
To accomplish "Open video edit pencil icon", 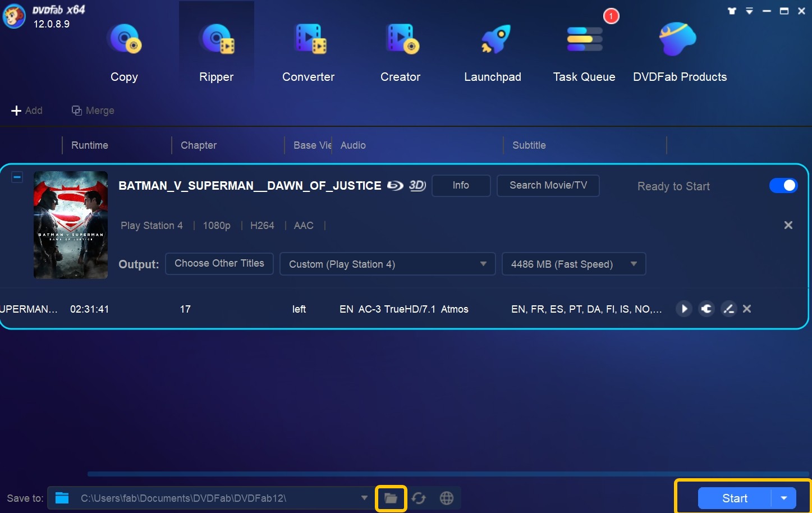I will click(728, 309).
